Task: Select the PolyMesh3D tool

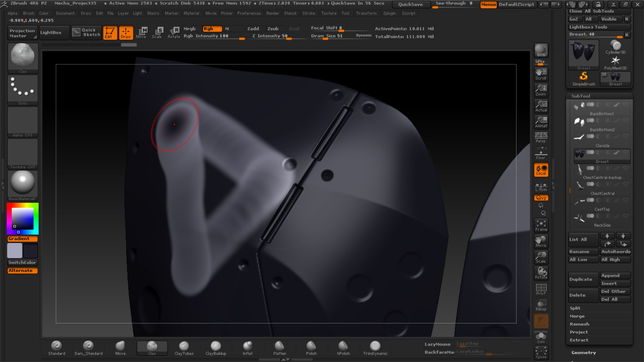Action: (615, 63)
